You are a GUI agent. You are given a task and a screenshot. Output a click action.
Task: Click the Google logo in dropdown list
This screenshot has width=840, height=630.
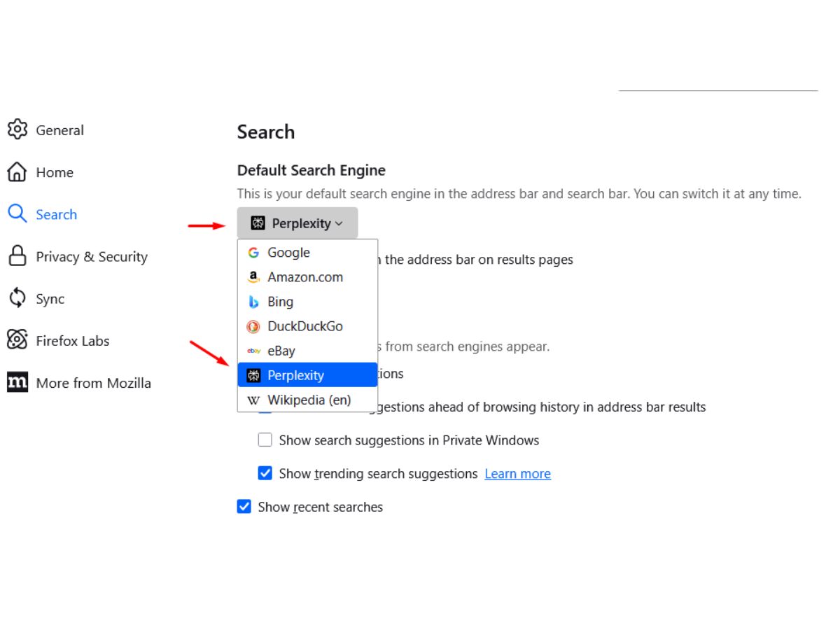click(x=253, y=253)
